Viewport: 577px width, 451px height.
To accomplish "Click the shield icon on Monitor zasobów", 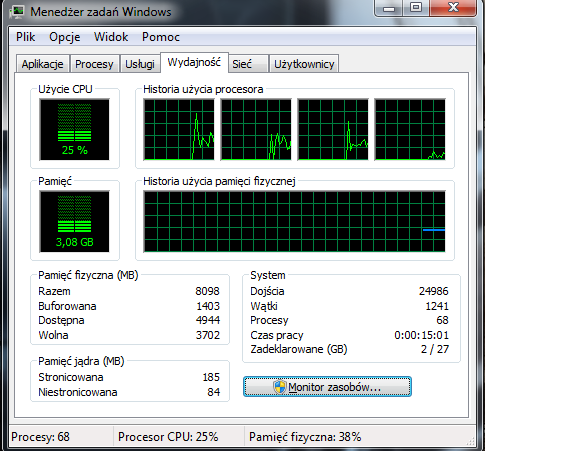I will click(x=280, y=387).
